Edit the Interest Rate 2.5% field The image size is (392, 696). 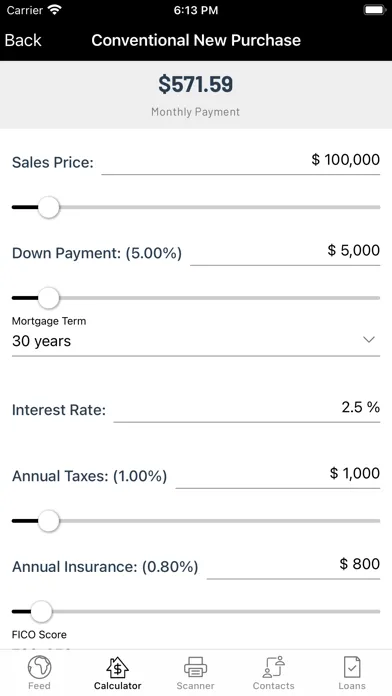[x=247, y=408]
